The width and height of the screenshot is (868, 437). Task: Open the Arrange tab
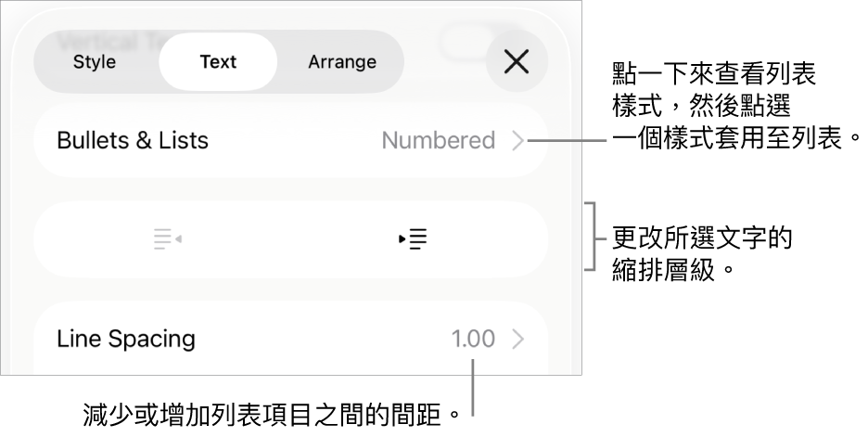point(342,62)
